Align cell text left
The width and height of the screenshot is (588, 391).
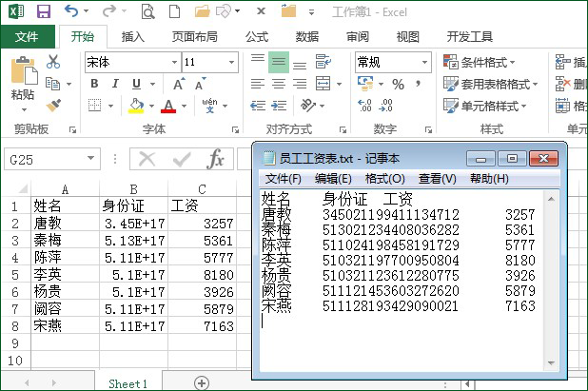pyautogui.click(x=258, y=84)
